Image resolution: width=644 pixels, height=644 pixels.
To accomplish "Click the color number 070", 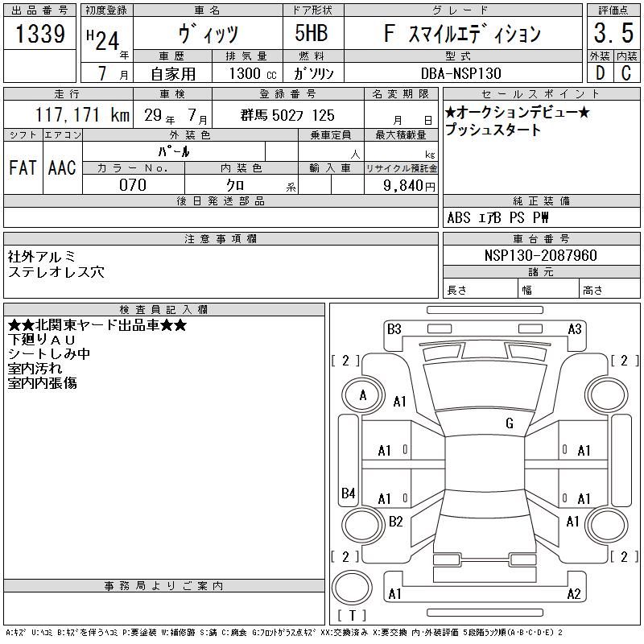I will [x=133, y=185].
